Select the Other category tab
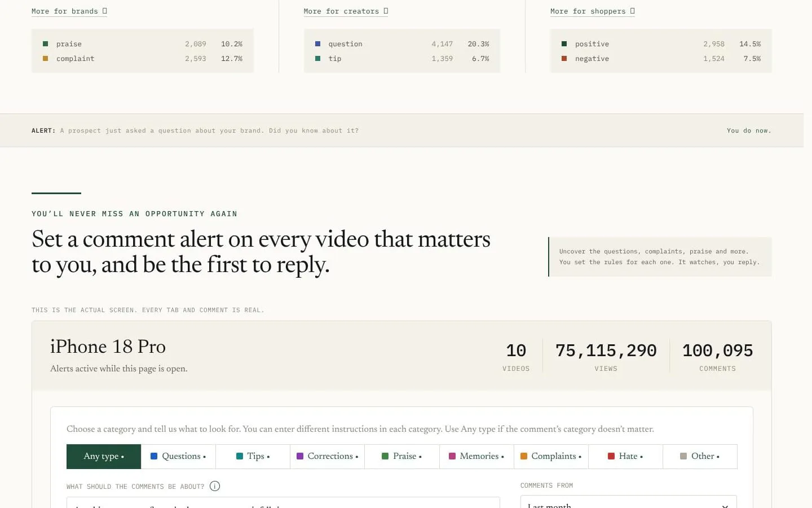Image resolution: width=812 pixels, height=508 pixels. tap(700, 457)
